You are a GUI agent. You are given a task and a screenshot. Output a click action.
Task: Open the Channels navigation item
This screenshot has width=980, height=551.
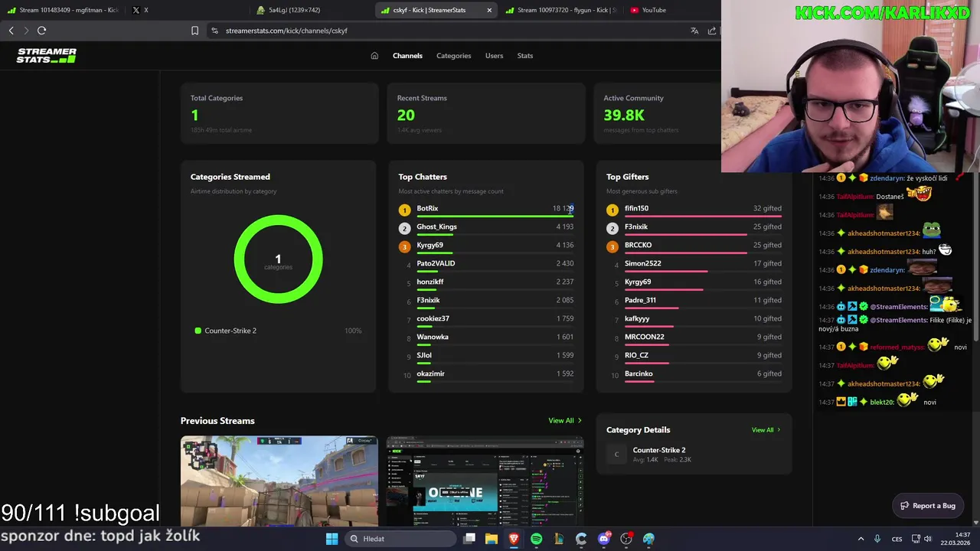407,56
